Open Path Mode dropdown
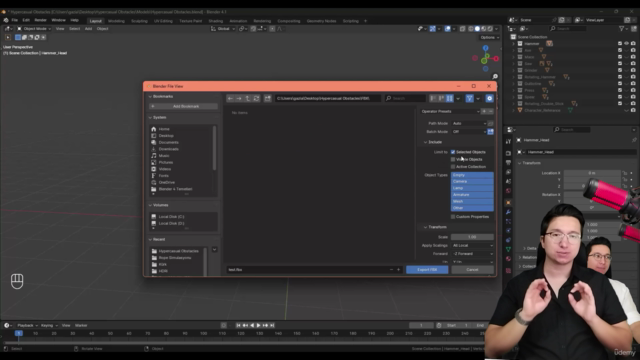Image resolution: width=640 pixels, height=360 pixels. coord(469,123)
